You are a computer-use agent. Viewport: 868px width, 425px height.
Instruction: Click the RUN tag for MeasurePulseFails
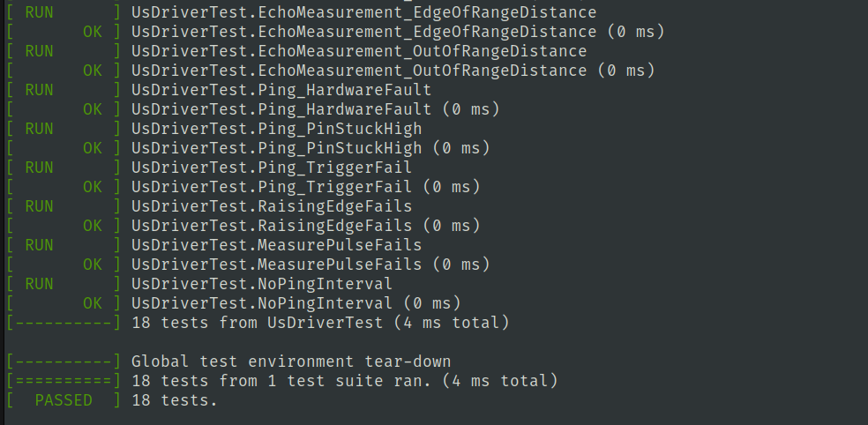click(x=39, y=245)
